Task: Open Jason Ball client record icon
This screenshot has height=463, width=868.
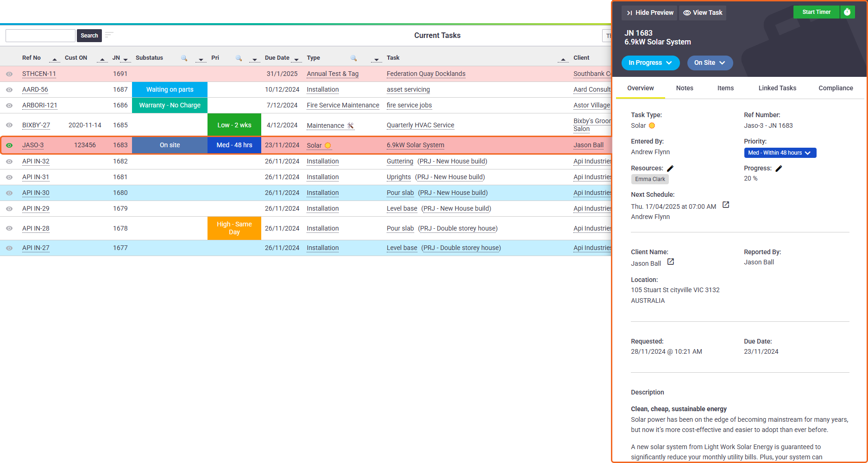Action: 670,262
